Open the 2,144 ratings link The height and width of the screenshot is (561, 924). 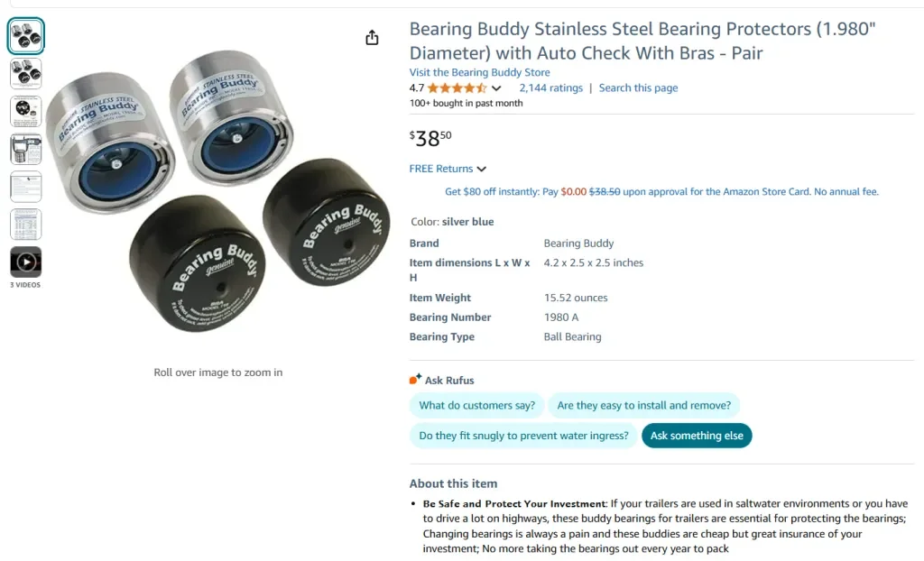550,88
